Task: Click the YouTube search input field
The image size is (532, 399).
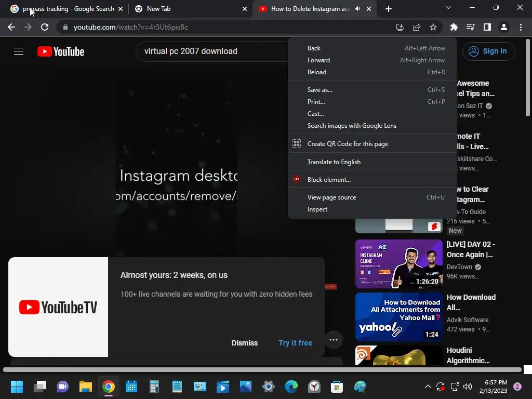Action: 212,51
